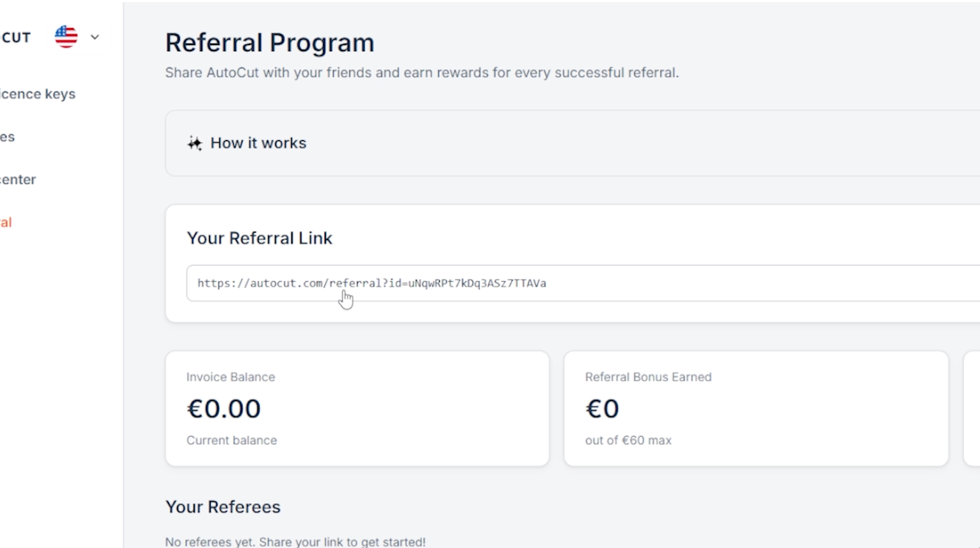Click the 'No referees yet' message

click(295, 542)
